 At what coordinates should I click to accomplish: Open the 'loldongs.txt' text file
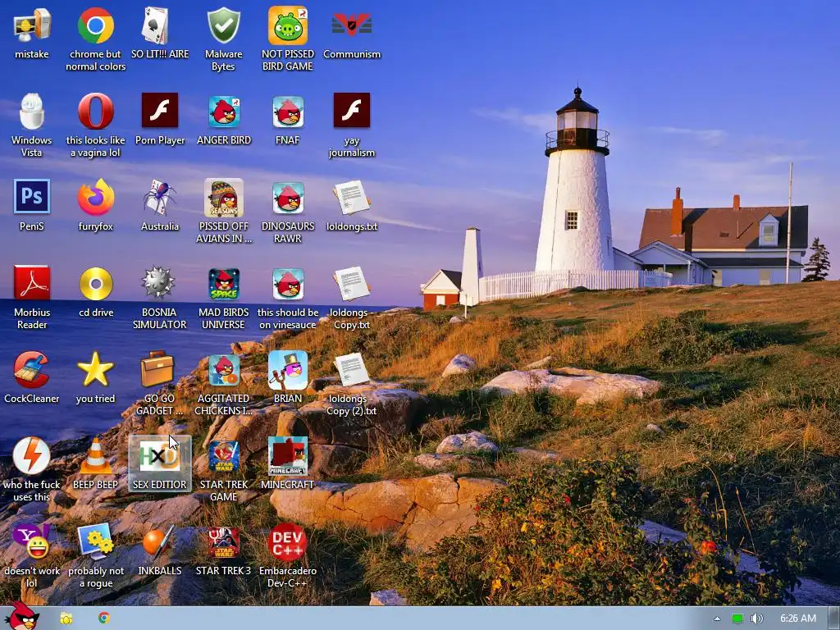point(352,198)
